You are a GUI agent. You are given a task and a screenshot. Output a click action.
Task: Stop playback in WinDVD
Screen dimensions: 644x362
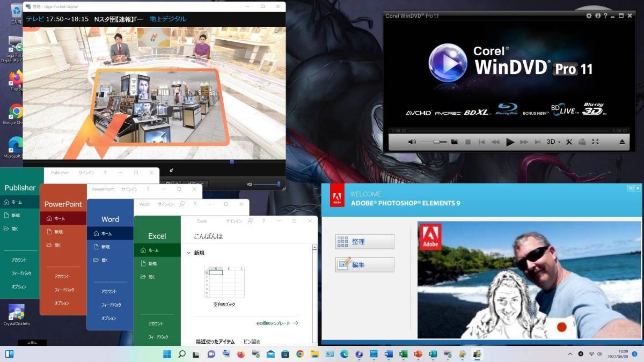468,142
